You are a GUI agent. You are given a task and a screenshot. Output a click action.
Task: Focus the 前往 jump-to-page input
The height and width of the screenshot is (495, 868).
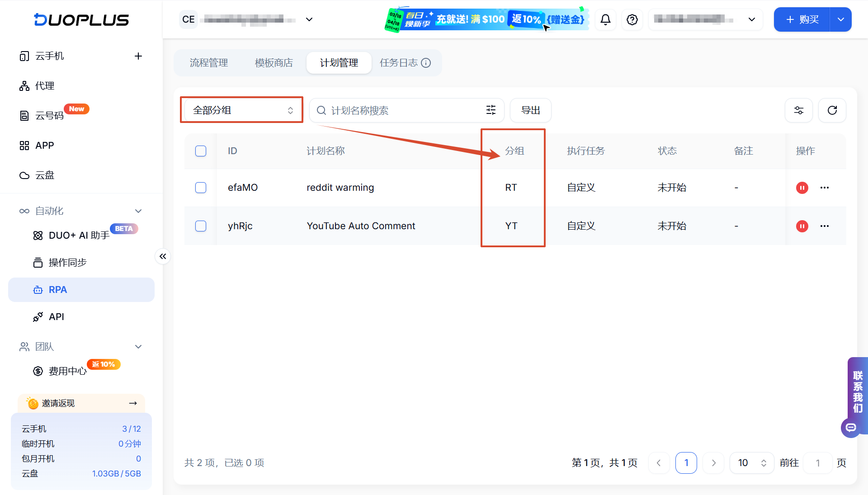[x=817, y=463]
